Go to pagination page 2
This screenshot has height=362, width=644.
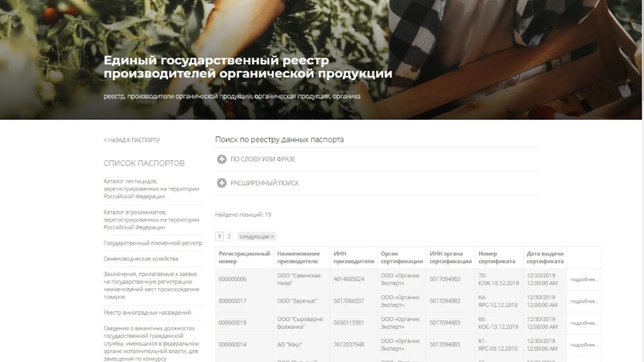(x=229, y=236)
